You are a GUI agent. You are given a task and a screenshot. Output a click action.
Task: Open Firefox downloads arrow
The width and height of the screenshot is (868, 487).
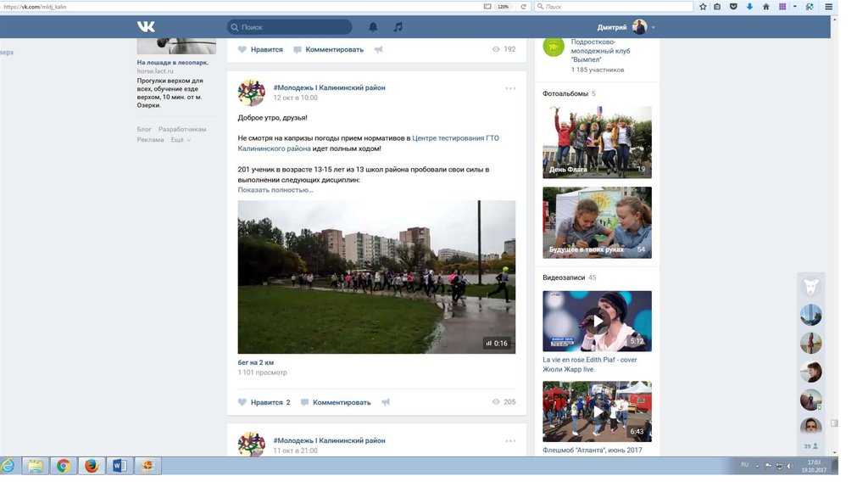coord(749,7)
